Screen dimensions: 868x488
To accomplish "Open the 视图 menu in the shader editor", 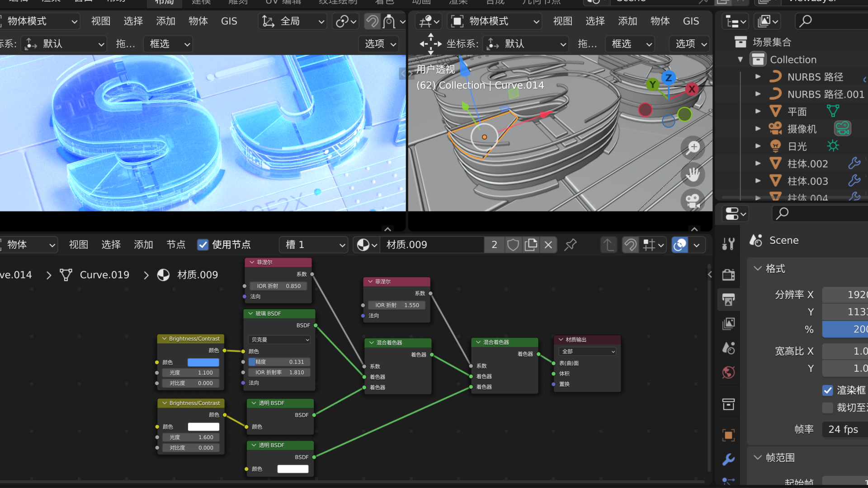I will (78, 244).
